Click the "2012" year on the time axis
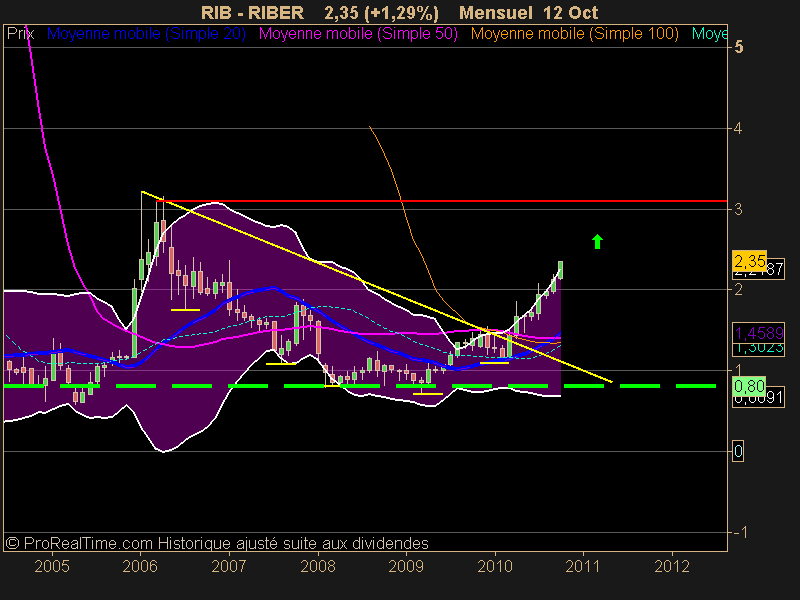Image resolution: width=800 pixels, height=600 pixels. 672,566
